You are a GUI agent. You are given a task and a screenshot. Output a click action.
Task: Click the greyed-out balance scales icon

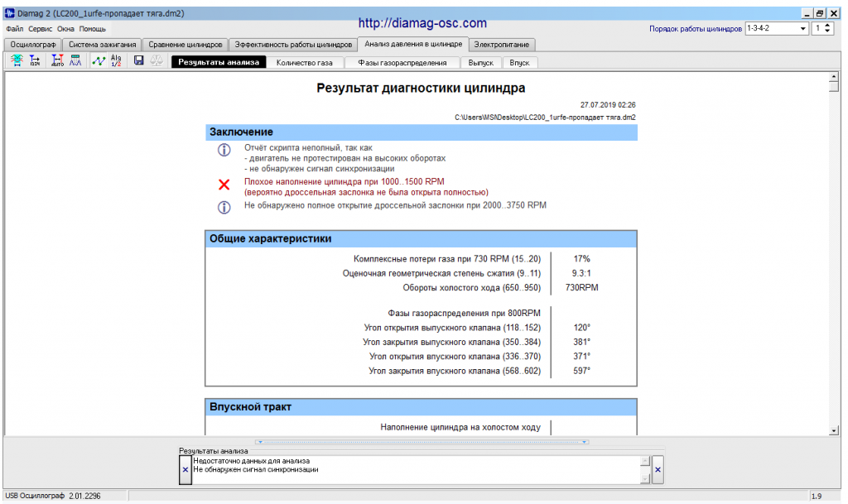tap(157, 60)
